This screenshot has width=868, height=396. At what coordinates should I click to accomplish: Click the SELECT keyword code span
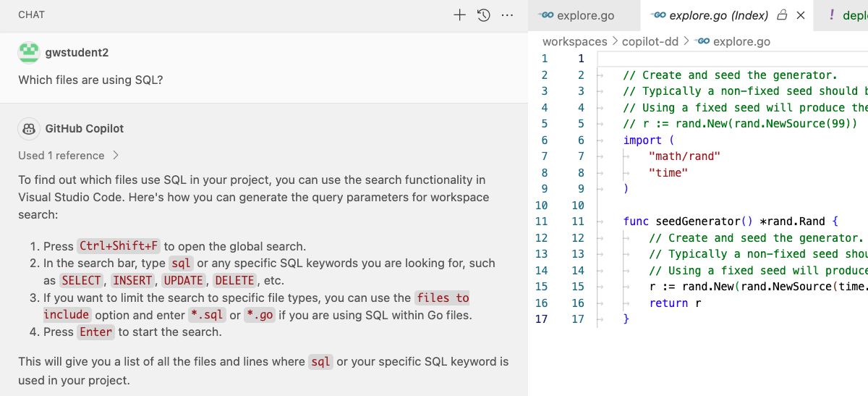point(82,280)
